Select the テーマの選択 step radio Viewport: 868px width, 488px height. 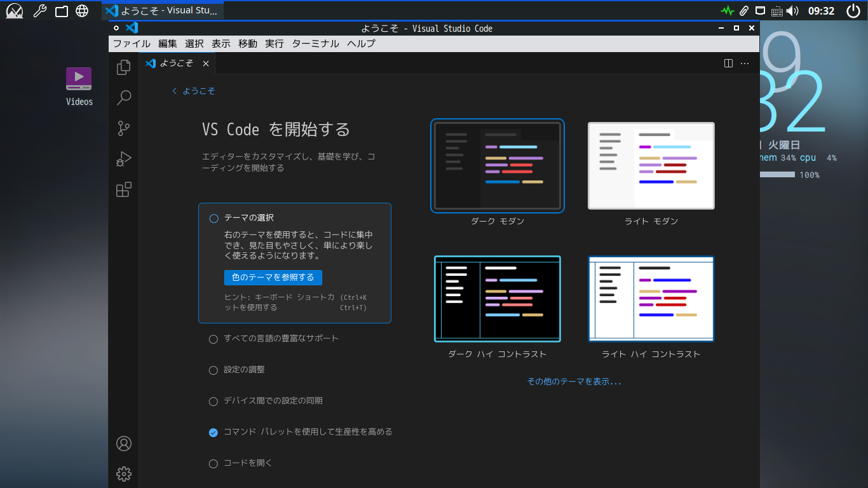click(x=214, y=218)
